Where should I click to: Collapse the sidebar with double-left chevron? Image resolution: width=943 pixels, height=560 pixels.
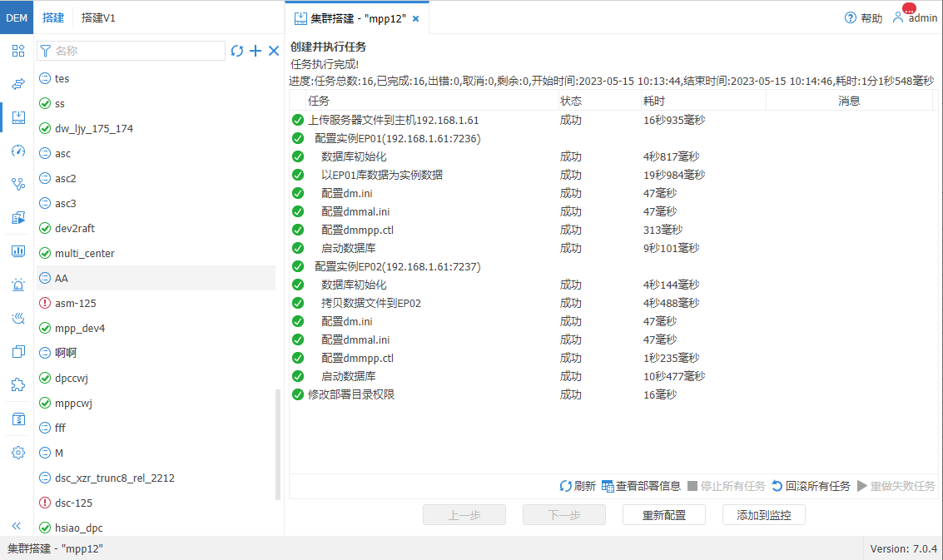[17, 526]
